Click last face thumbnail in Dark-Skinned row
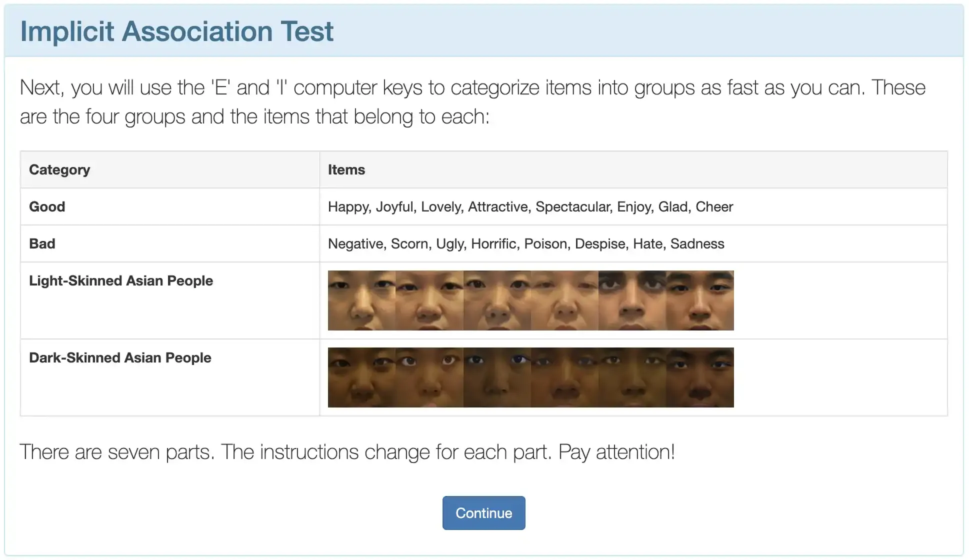The image size is (969, 560). pos(700,377)
